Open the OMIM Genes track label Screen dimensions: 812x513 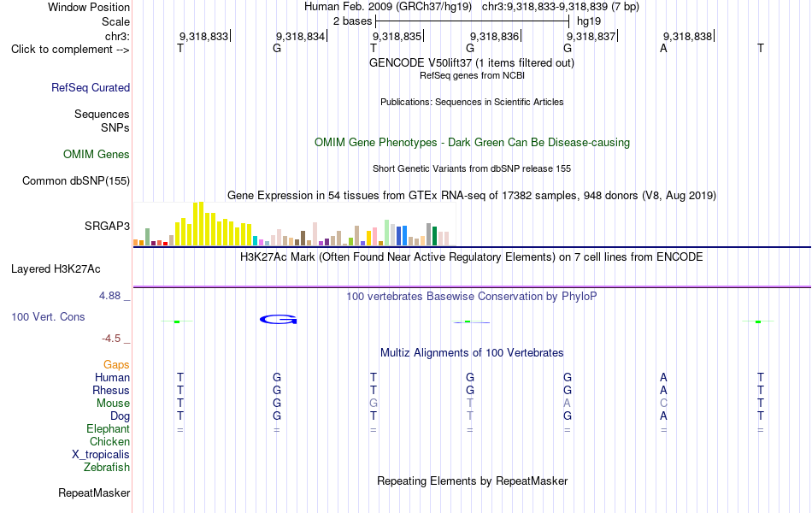pyautogui.click(x=97, y=155)
